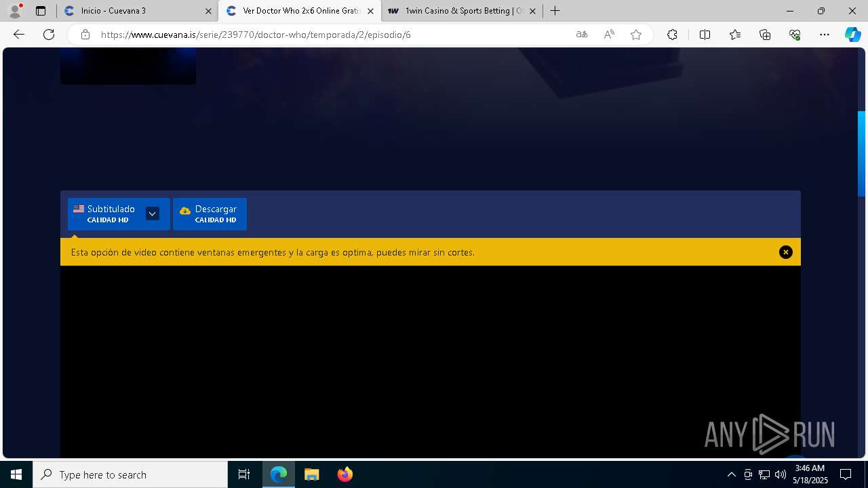The image size is (868, 488).
Task: Open volume control tray icon
Action: click(781, 474)
